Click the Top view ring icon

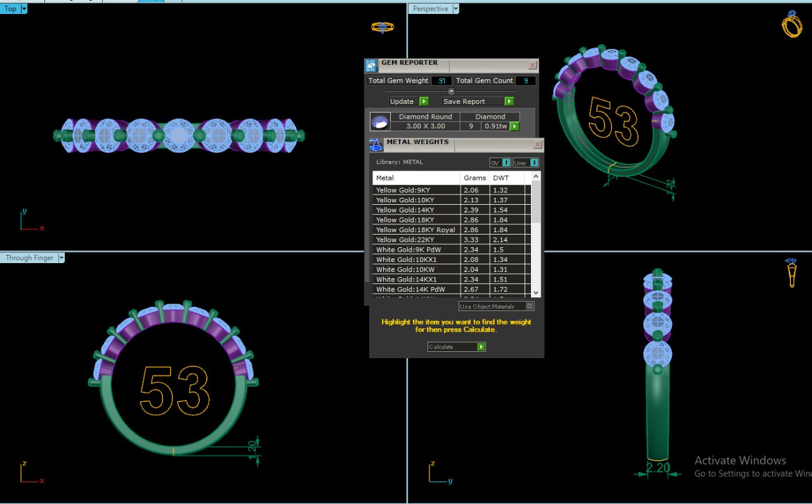click(x=382, y=27)
